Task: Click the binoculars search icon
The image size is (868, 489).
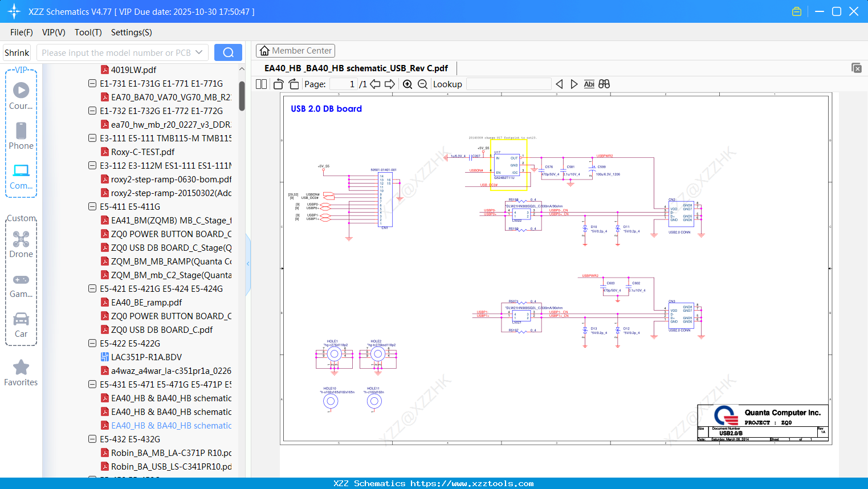Action: point(604,84)
